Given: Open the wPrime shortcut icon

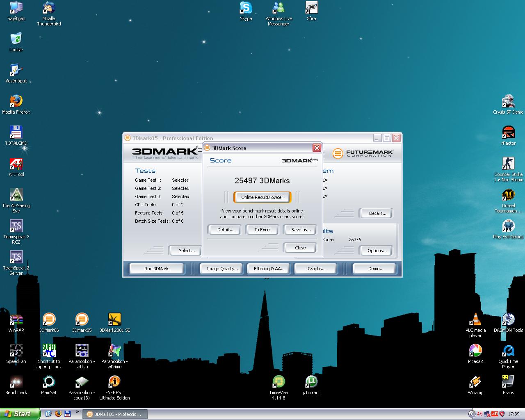Looking at the screenshot, I should click(114, 357).
